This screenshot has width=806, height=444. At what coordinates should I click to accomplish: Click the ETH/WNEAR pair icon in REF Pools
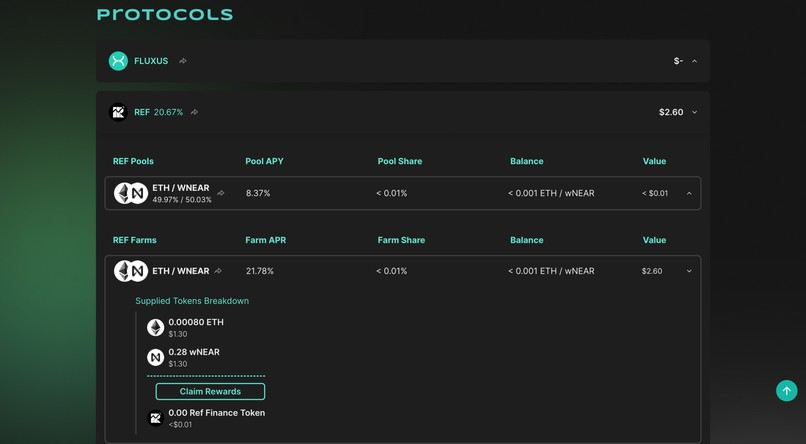[131, 193]
